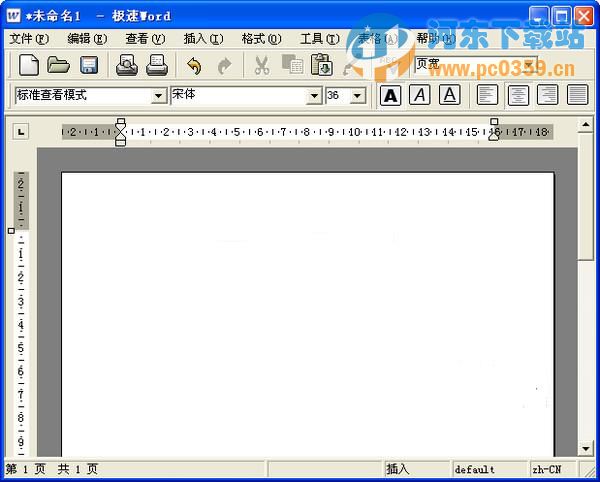The height and width of the screenshot is (482, 600).
Task: Click the vertical scrollbar thumb
Action: (585, 196)
